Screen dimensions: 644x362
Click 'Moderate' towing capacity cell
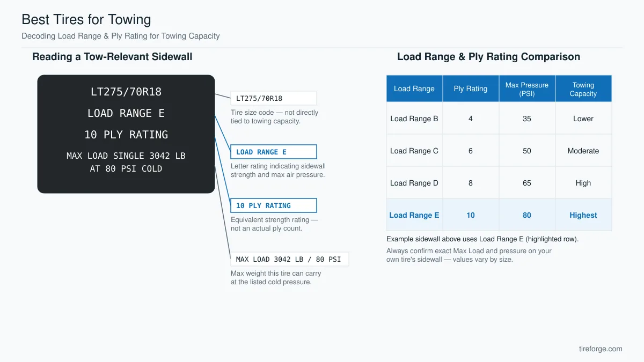point(583,151)
